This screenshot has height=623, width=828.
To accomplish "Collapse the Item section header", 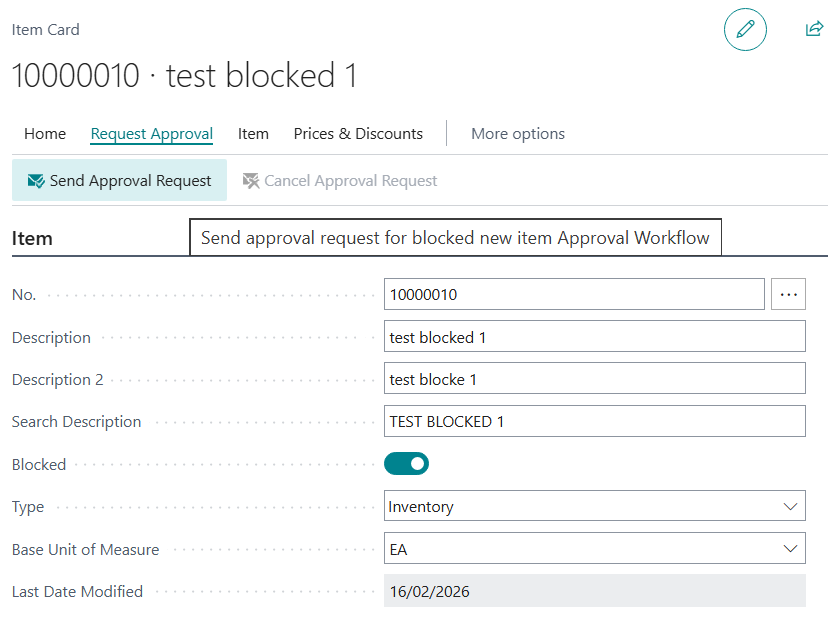I will pyautogui.click(x=32, y=239).
